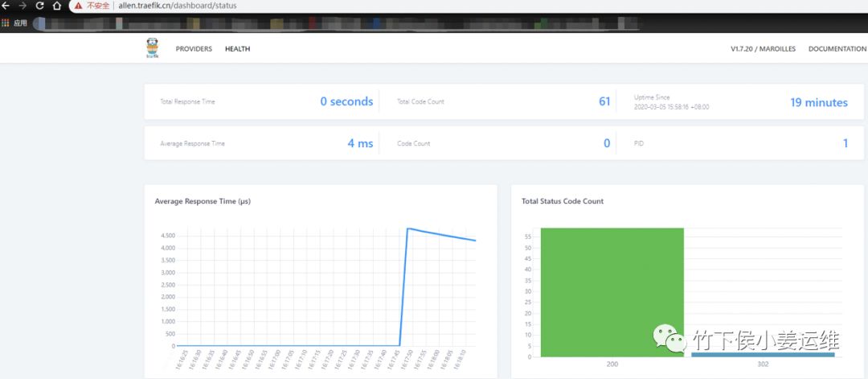
Task: Open the apps grid bookmark icon
Action: (6, 23)
